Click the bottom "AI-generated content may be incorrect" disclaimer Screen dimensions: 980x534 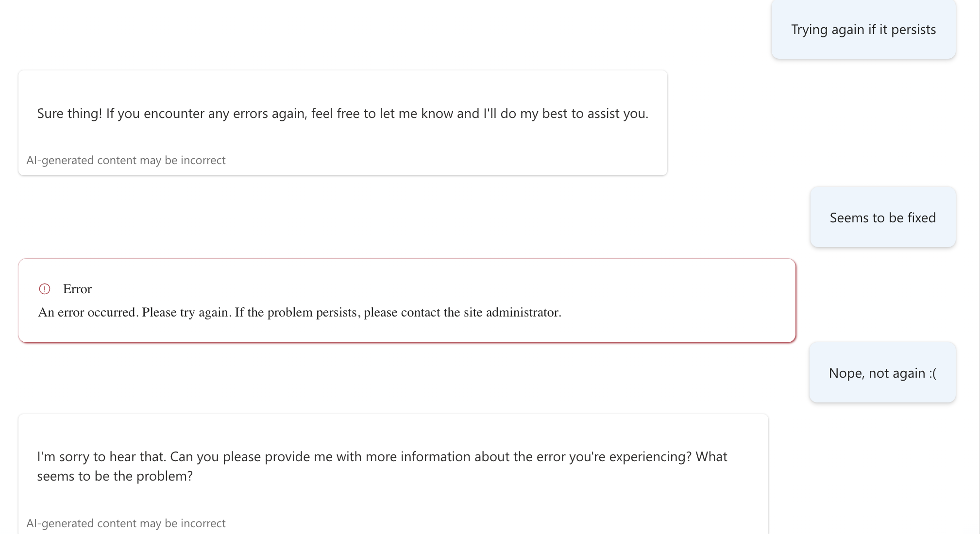pyautogui.click(x=126, y=523)
